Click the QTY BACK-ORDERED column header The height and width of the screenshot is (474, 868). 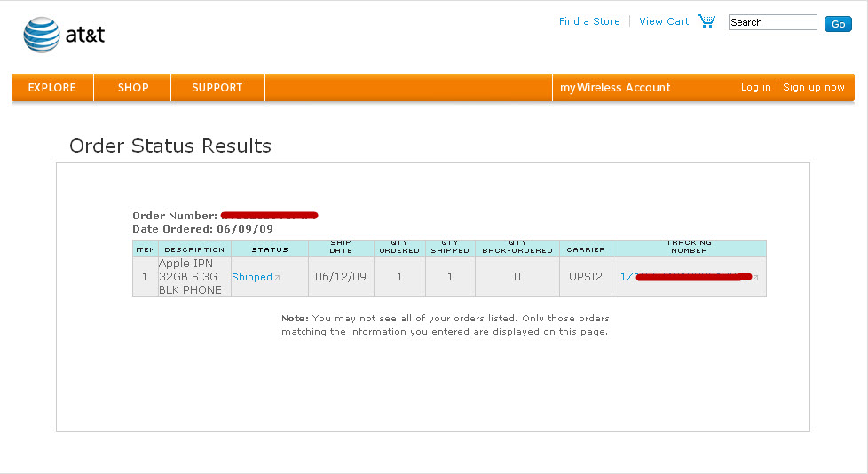(517, 247)
